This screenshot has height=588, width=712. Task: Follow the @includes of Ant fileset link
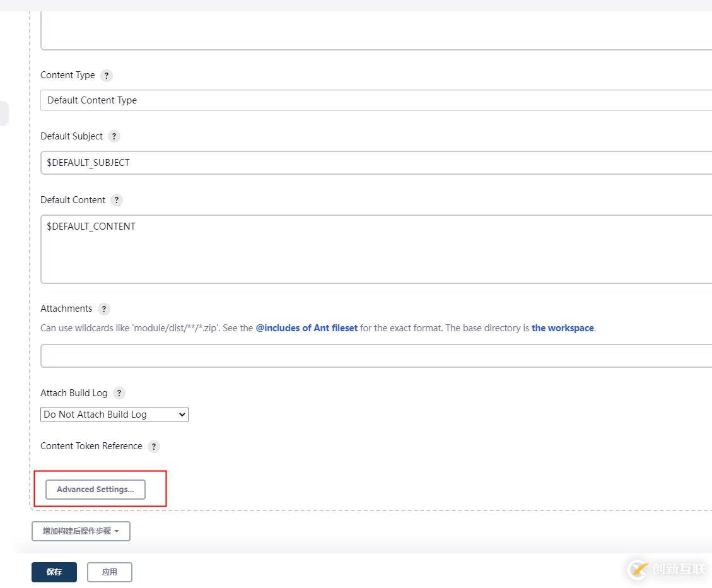(x=306, y=328)
